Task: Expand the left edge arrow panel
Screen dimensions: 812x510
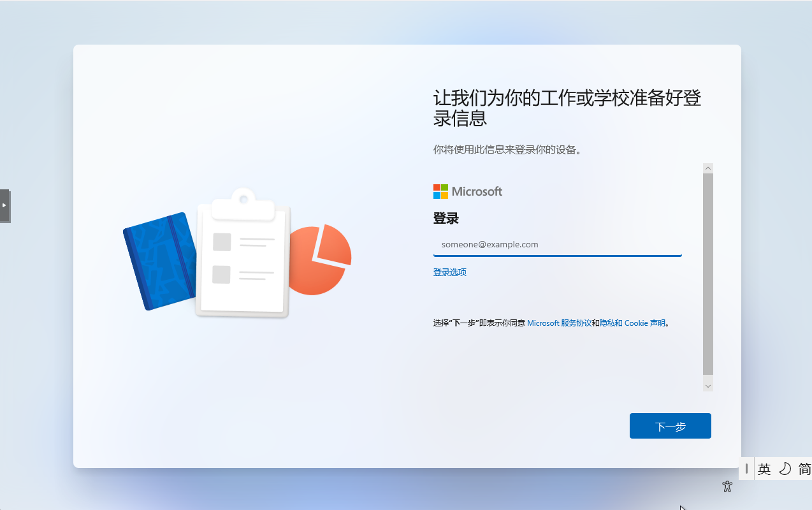Action: pos(4,205)
